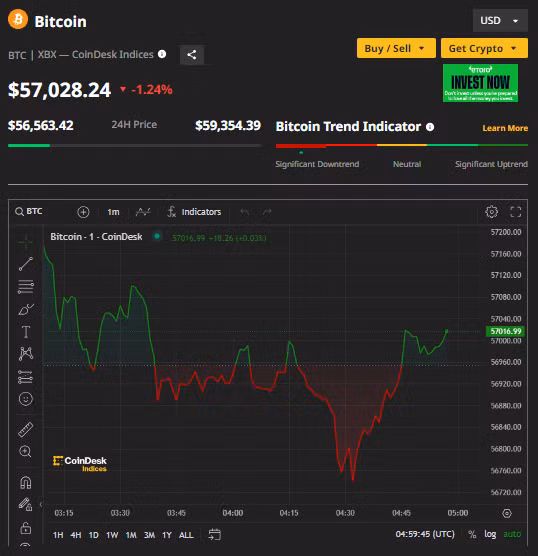Click the Bitcoin trend indicator bar
The height and width of the screenshot is (556, 538).
pyautogui.click(x=402, y=145)
